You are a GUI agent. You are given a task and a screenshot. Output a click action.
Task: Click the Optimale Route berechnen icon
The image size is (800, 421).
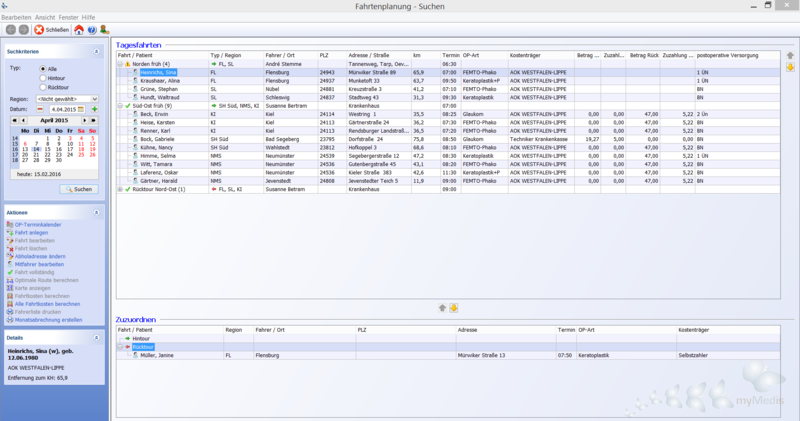(x=10, y=280)
